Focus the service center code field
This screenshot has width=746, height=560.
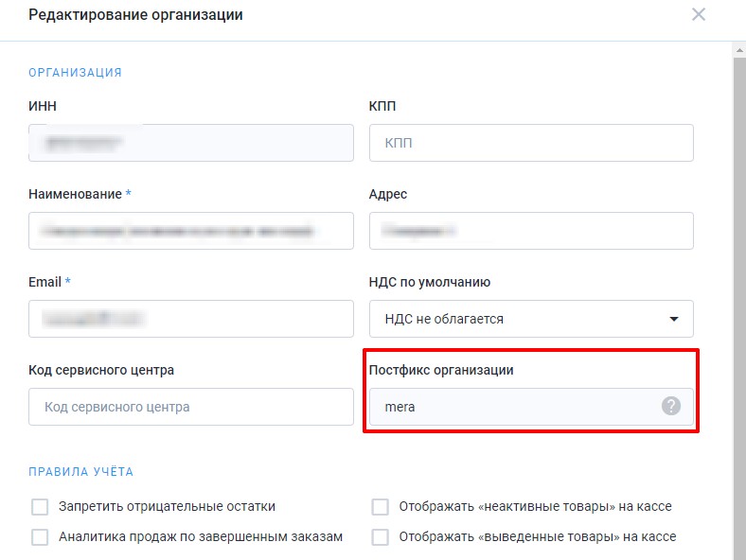tap(190, 407)
